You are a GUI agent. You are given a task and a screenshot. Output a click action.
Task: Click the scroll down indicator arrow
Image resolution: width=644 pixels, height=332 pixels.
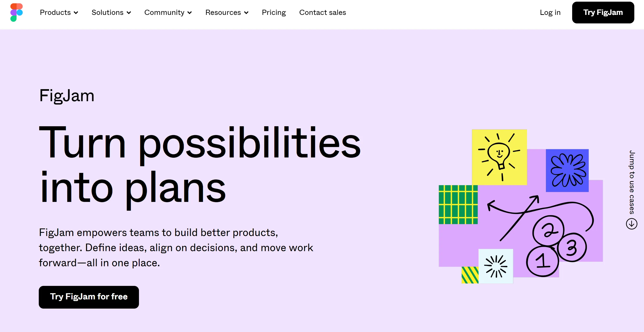[x=631, y=224]
